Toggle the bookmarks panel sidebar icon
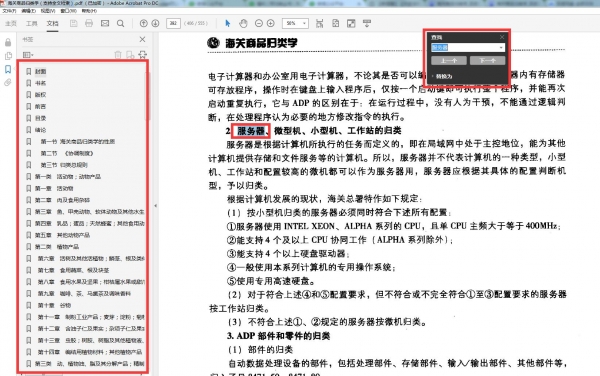Screen dimensions: 600x376 [8, 69]
